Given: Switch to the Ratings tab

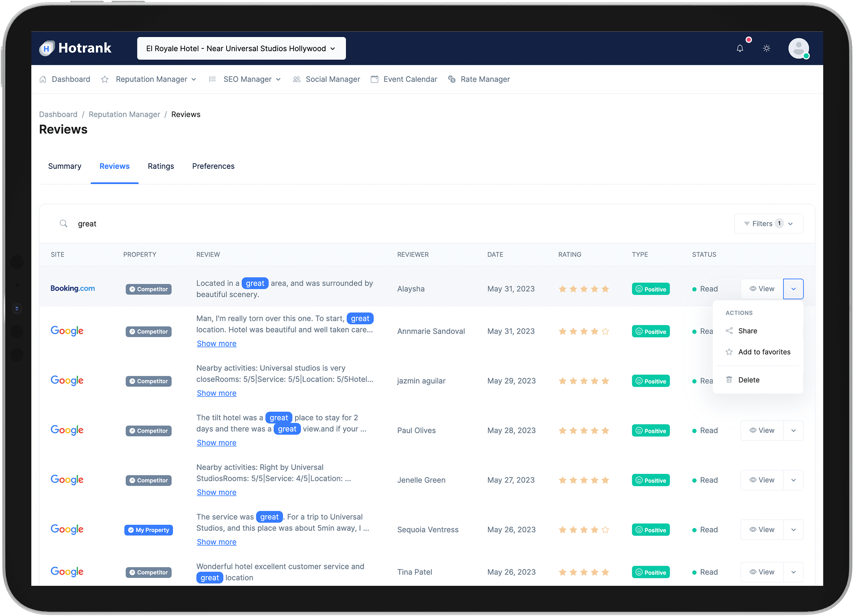Looking at the screenshot, I should 161,166.
